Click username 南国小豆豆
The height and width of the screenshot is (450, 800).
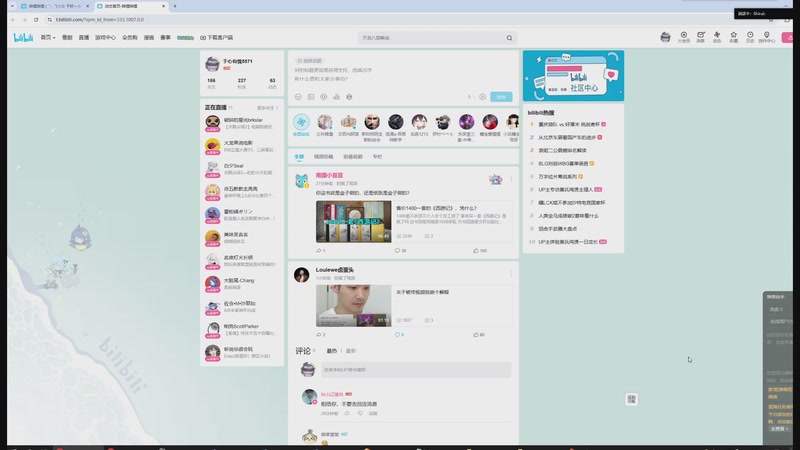pos(329,176)
